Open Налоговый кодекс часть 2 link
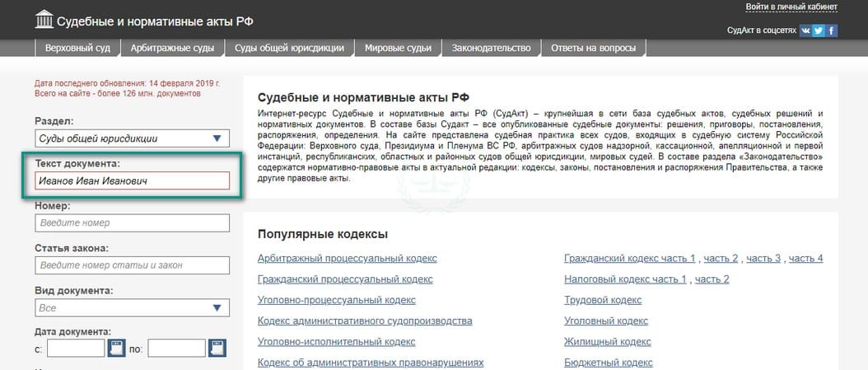The image size is (868, 370). pos(712,279)
